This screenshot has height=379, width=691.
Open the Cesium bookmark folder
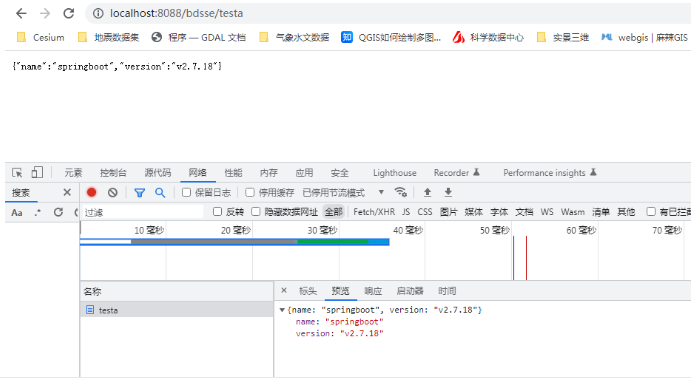click(x=41, y=37)
